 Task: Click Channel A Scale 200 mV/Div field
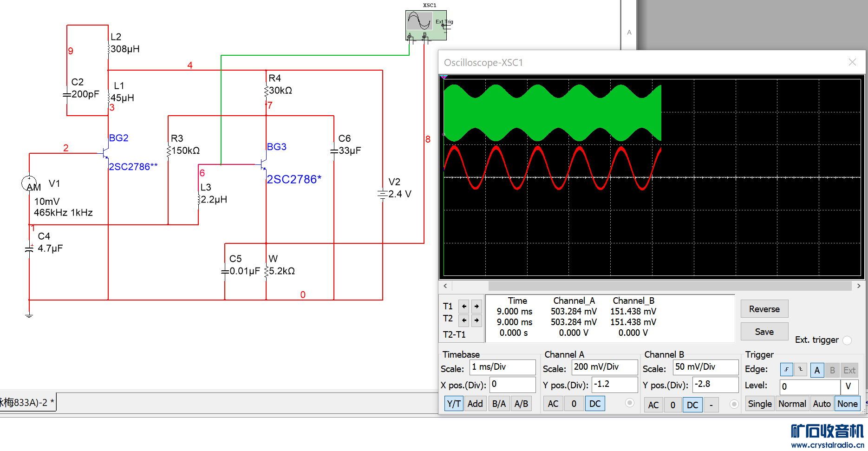(604, 367)
